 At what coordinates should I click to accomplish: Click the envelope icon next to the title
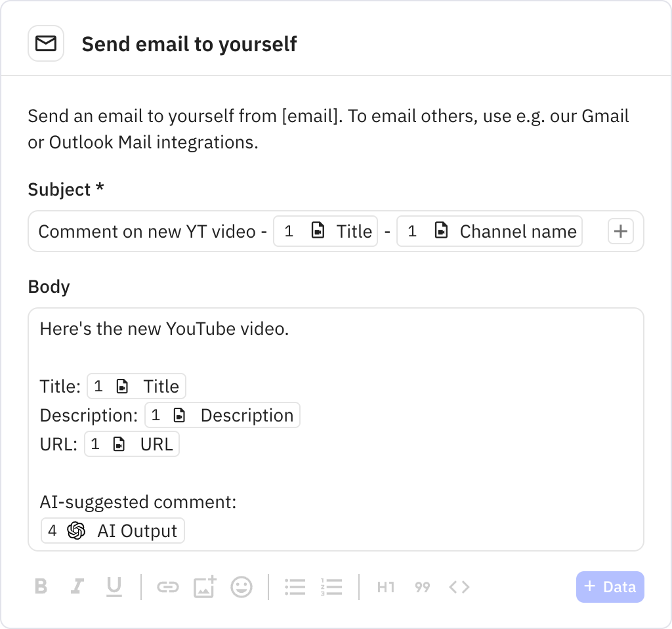pyautogui.click(x=46, y=43)
